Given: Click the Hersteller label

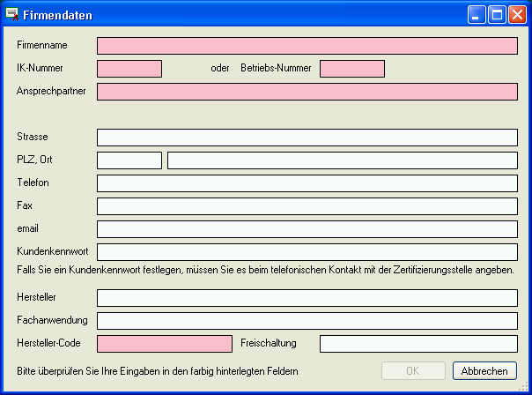Looking at the screenshot, I should pos(36,297).
